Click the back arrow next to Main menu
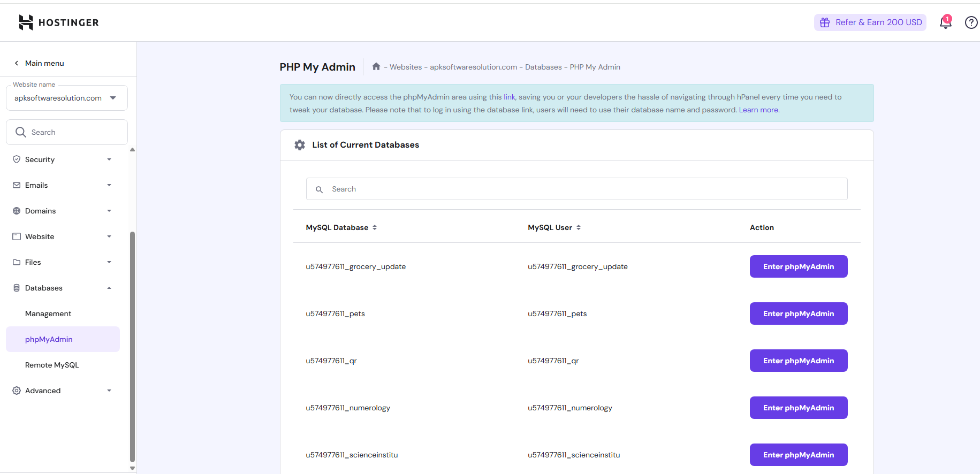The width and height of the screenshot is (980, 474). pos(17,63)
